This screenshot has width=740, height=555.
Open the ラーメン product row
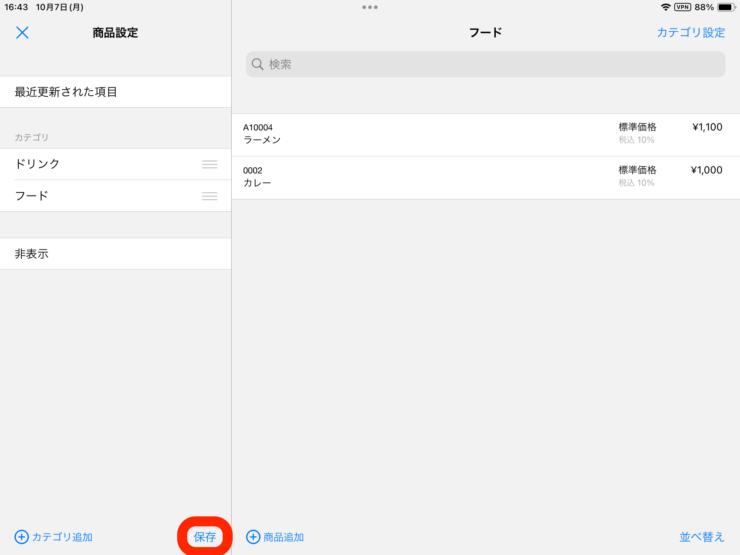tap(486, 135)
